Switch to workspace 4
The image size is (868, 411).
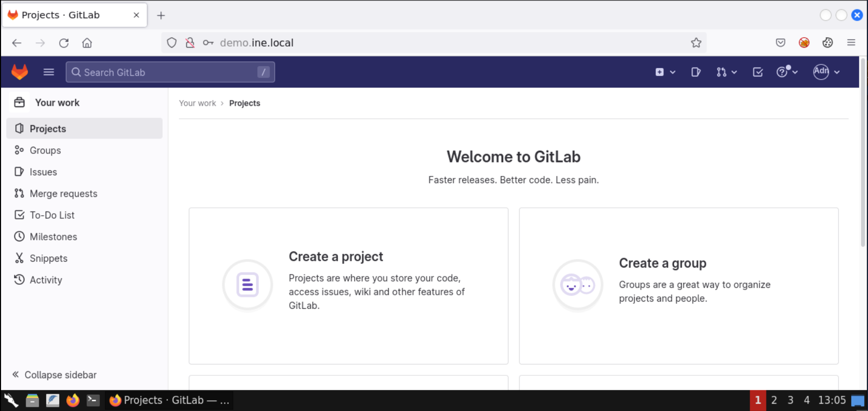[807, 401]
